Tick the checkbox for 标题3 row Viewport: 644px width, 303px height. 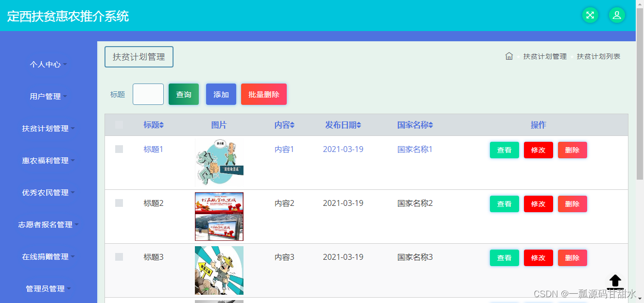coord(119,257)
